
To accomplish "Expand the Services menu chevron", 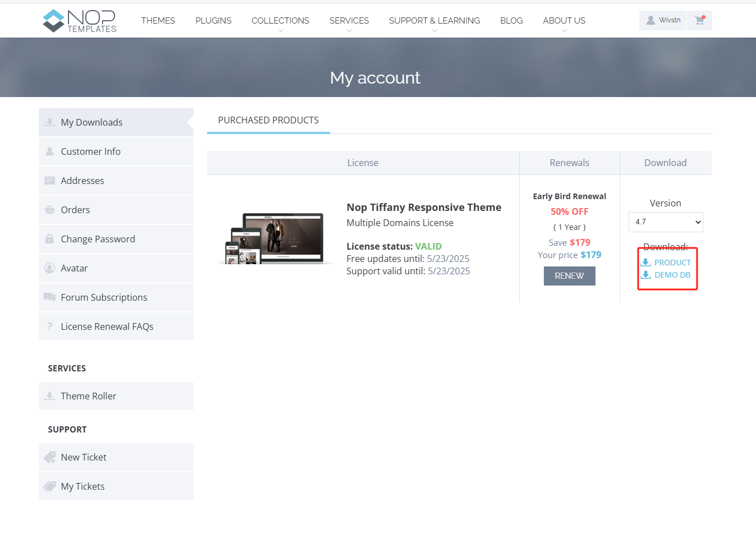I will point(349,31).
